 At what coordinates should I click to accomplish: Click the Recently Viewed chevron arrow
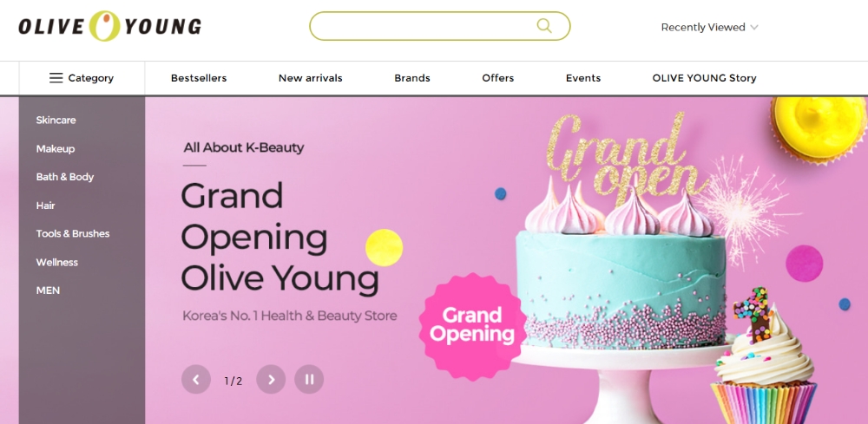[x=754, y=27]
